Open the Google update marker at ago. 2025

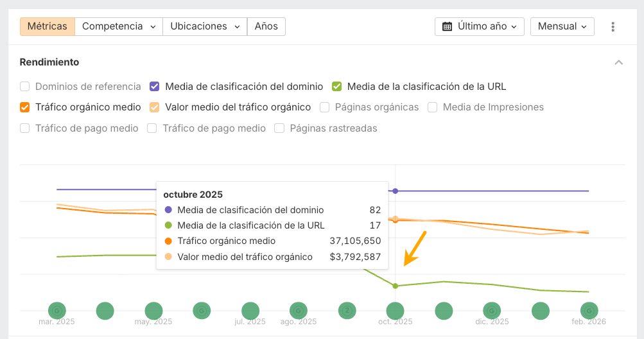pos(299,311)
